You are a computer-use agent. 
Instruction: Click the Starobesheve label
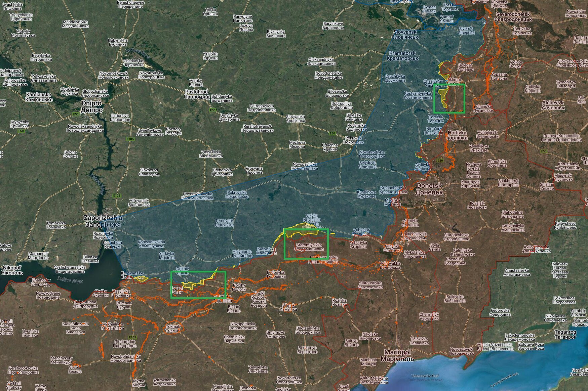click(x=456, y=237)
